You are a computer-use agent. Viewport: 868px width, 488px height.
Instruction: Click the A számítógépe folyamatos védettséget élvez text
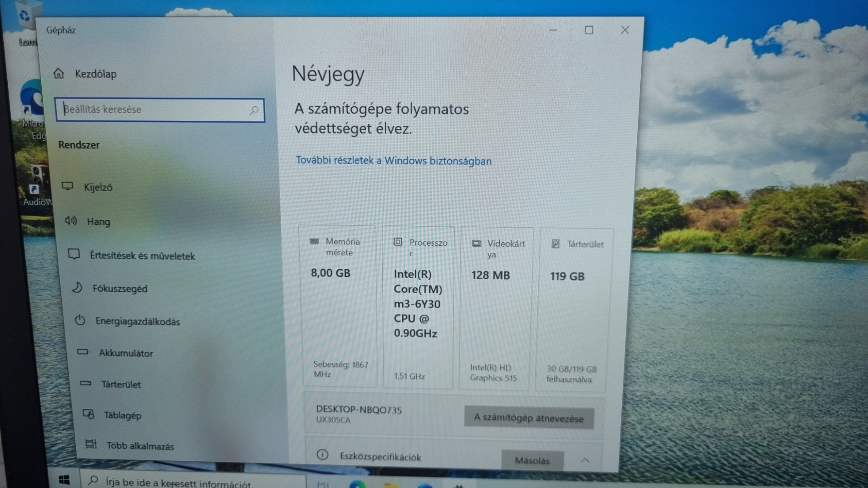click(382, 118)
